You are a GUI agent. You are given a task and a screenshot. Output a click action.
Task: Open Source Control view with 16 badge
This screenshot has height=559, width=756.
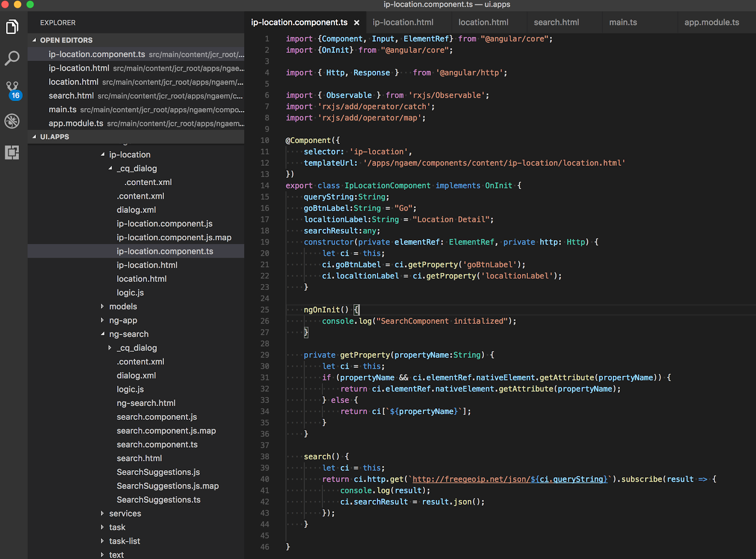12,90
